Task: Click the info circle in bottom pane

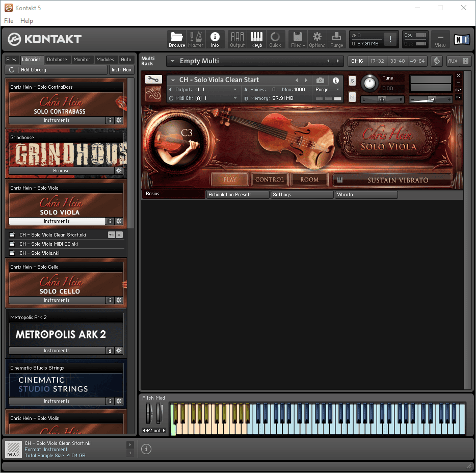Action: pos(146,449)
